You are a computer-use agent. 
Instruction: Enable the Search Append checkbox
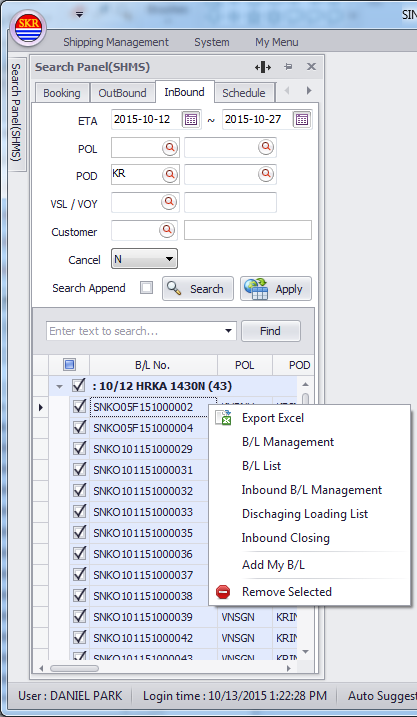pyautogui.click(x=146, y=288)
